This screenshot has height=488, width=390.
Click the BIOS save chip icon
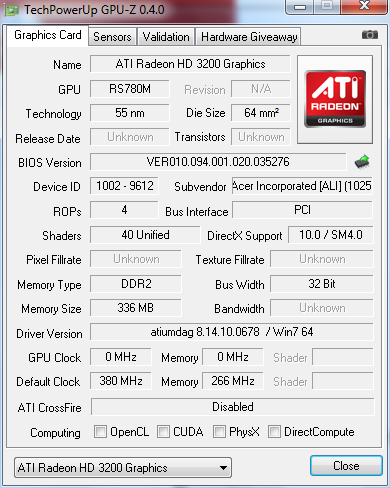click(362, 162)
